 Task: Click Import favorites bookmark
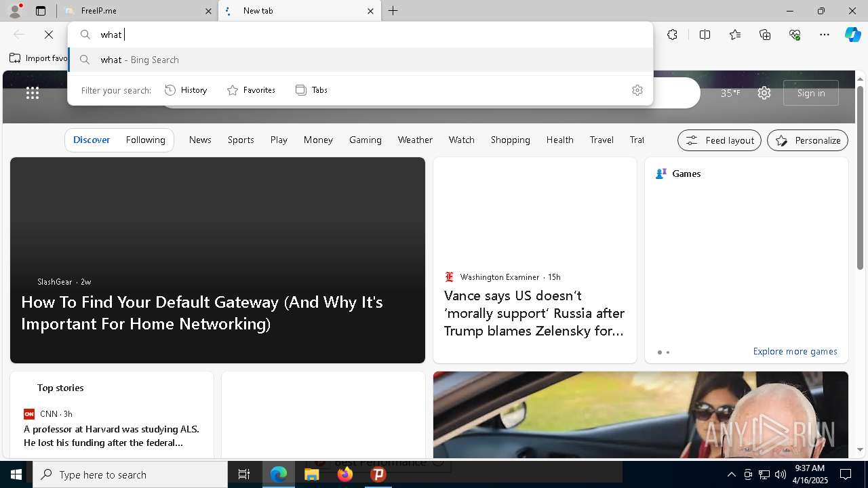(x=39, y=58)
